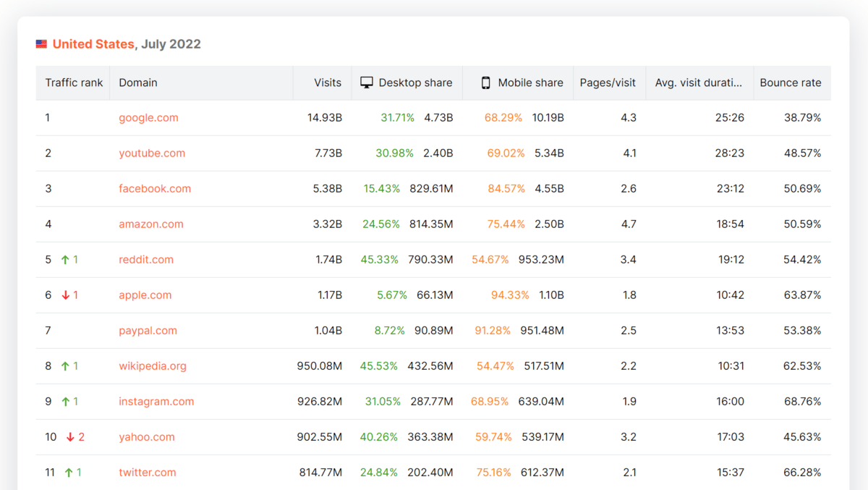Viewport: 868px width, 490px height.
Task: Select the 902.55M visits value
Action: pos(320,436)
